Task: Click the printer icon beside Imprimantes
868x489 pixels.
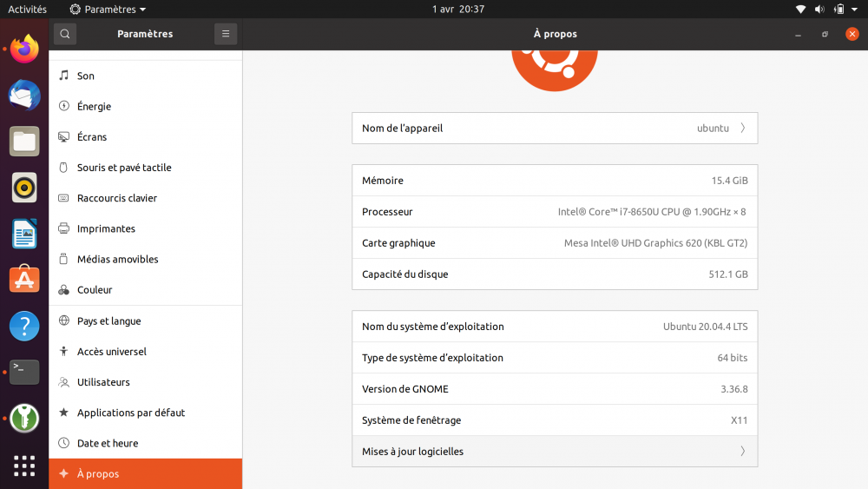Action: pos(63,228)
